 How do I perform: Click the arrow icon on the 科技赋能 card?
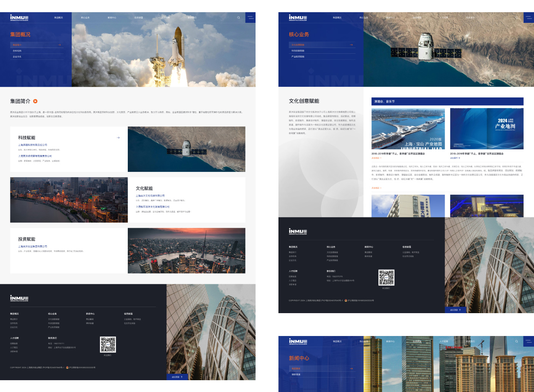(x=118, y=138)
